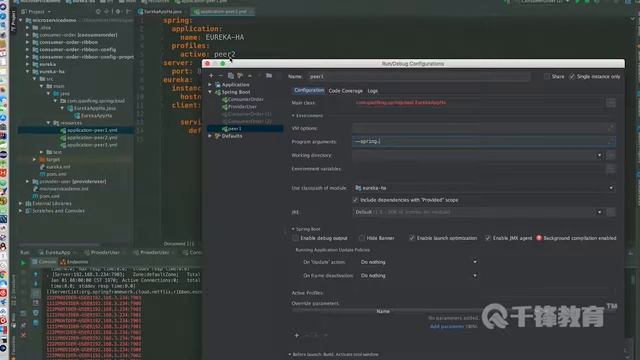Switch to the Logs tab

(372, 91)
